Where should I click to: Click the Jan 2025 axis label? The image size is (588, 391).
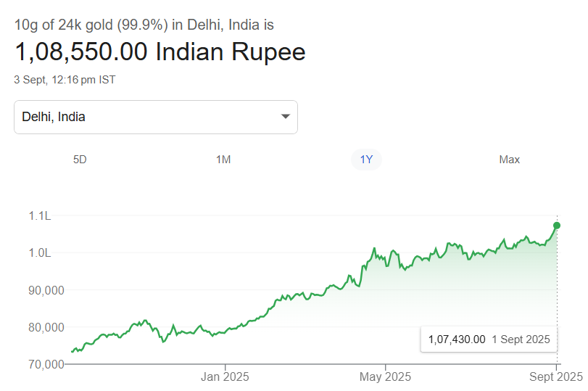coord(225,376)
